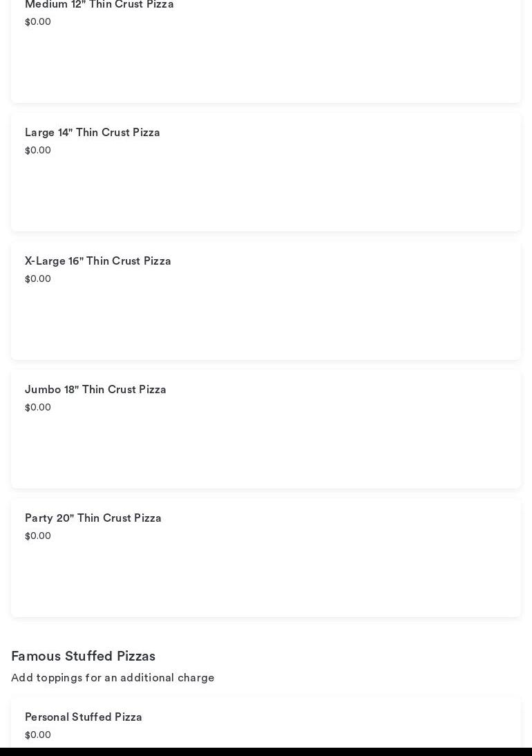Click the "Add toppings for an additional charge" text
Image resolution: width=532 pixels, height=756 pixels.
[x=113, y=678]
